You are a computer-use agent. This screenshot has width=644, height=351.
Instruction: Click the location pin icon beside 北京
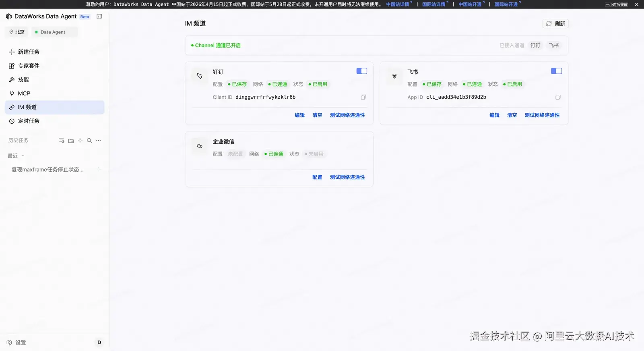(11, 32)
